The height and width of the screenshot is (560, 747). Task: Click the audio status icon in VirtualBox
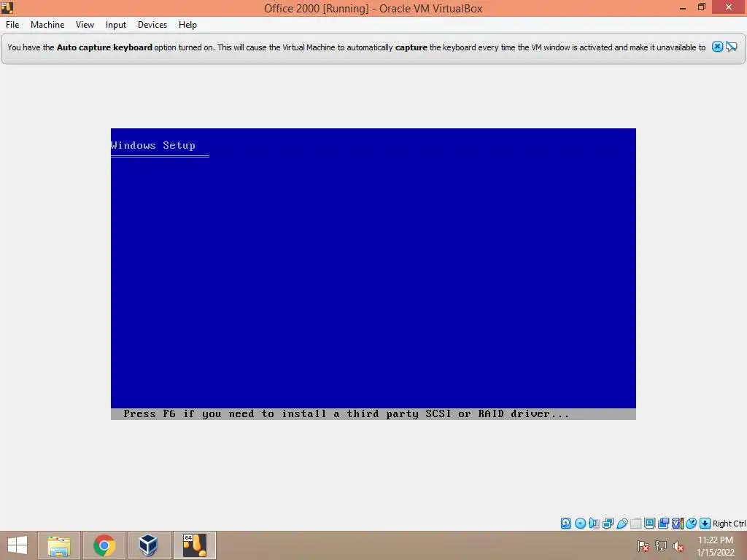click(x=594, y=524)
